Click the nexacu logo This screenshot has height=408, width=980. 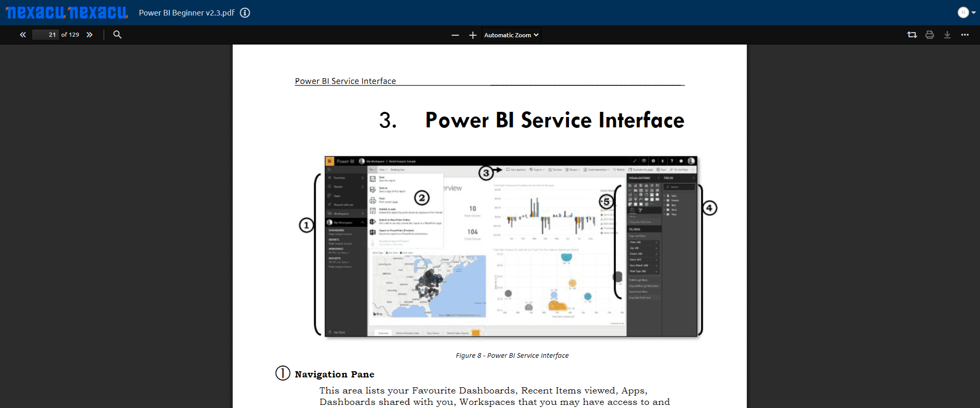click(x=66, y=12)
